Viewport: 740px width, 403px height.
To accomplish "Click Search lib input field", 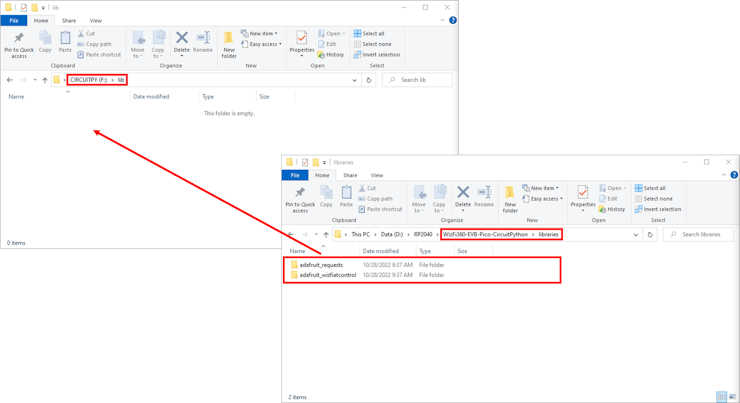I will (x=417, y=80).
